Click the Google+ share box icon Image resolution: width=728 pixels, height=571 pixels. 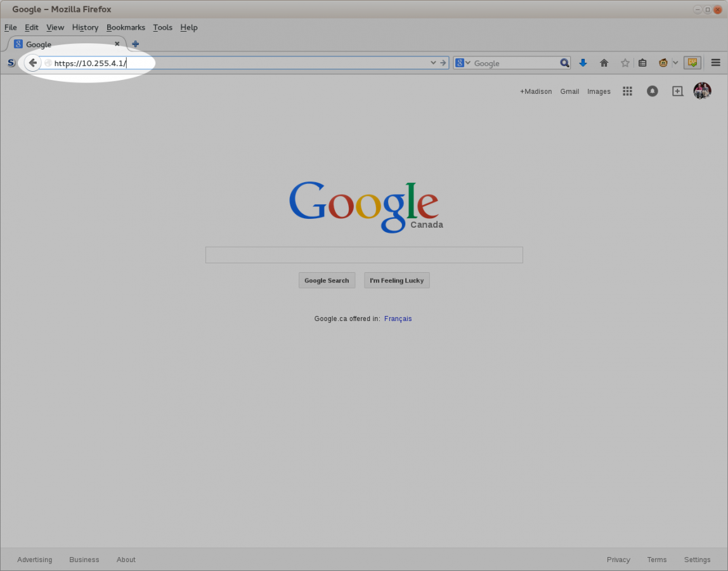point(677,91)
